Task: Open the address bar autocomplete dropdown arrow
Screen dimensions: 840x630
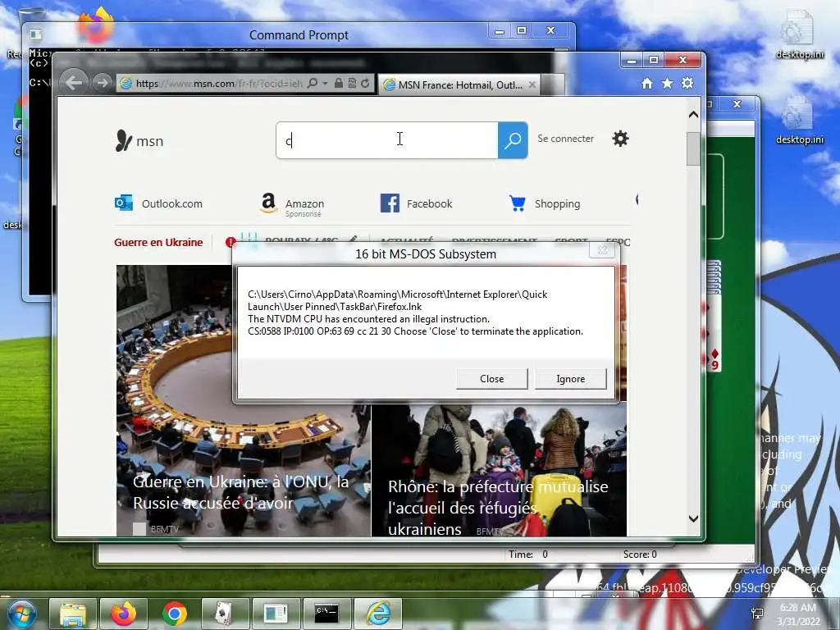Action: (325, 84)
